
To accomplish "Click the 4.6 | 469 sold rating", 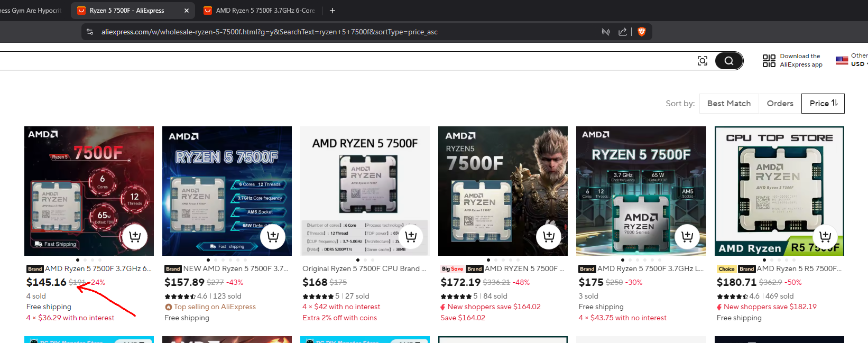I will (x=755, y=296).
